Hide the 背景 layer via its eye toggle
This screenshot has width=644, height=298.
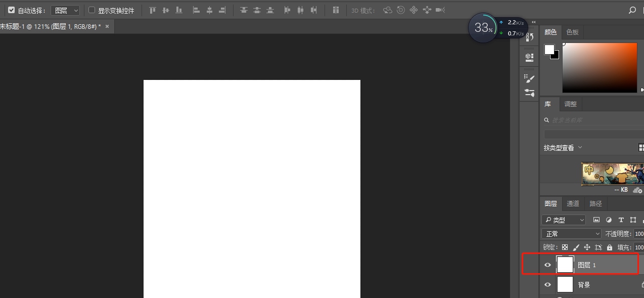coord(547,284)
